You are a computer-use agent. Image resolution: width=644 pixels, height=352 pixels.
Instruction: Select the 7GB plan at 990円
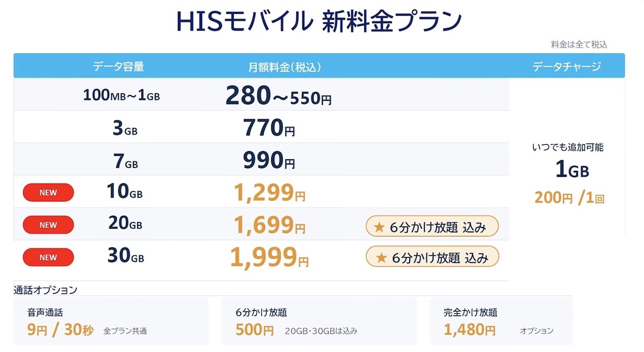261,159
